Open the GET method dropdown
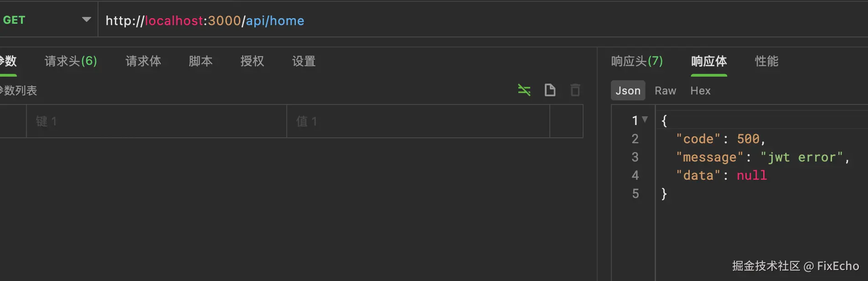 (x=86, y=20)
